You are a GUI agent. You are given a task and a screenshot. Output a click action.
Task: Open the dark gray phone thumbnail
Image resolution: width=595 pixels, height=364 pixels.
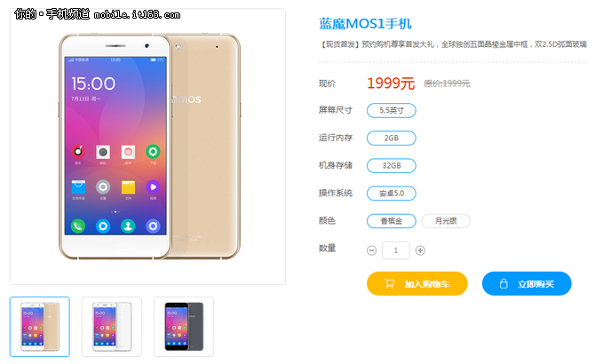point(184,327)
